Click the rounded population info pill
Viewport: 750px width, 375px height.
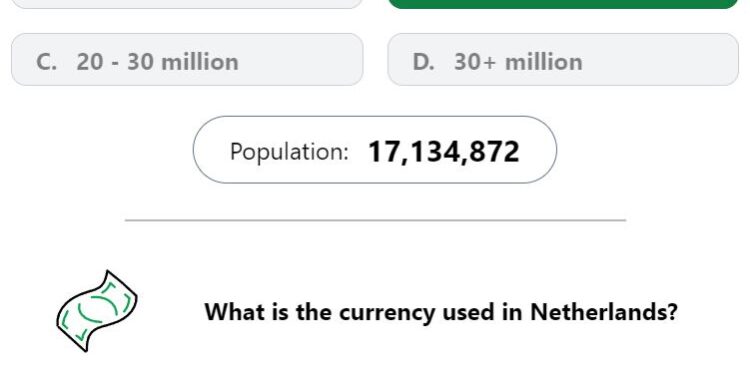pyautogui.click(x=375, y=150)
